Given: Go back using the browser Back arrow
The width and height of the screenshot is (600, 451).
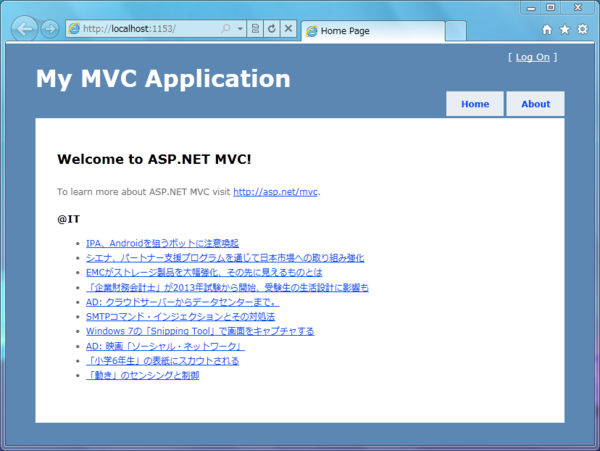Looking at the screenshot, I should [x=24, y=29].
